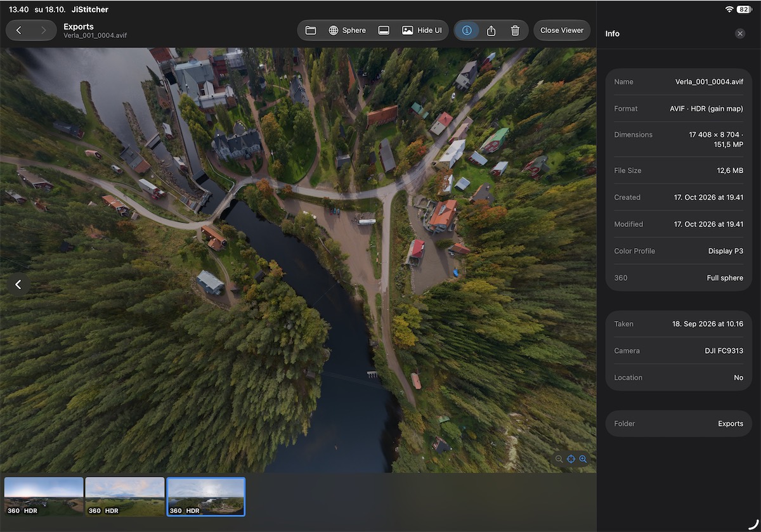Click the DJI FC9313 camera value
761x532 pixels.
click(x=723, y=351)
